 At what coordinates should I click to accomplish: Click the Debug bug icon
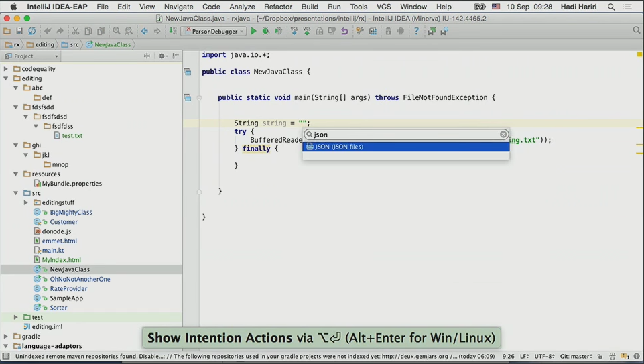pyautogui.click(x=266, y=32)
